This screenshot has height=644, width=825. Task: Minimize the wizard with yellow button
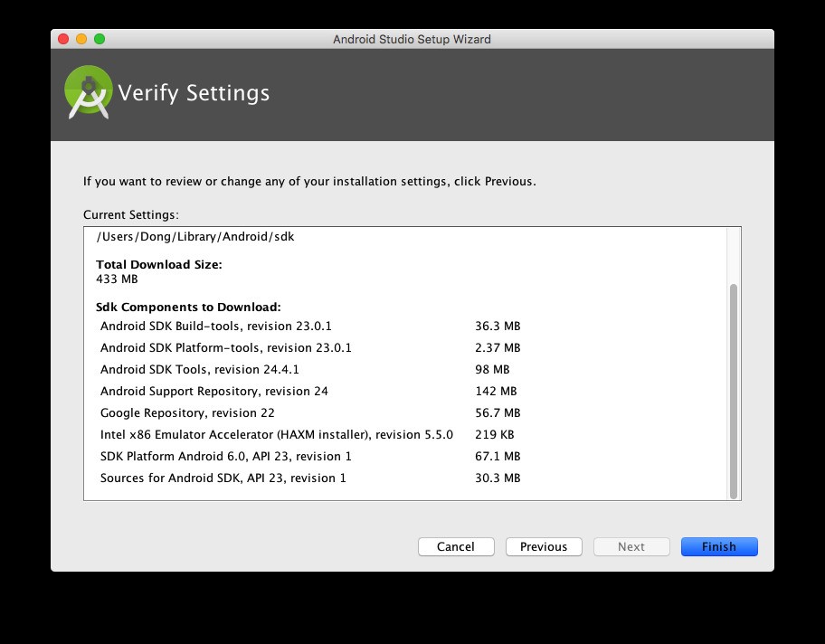pyautogui.click(x=81, y=39)
